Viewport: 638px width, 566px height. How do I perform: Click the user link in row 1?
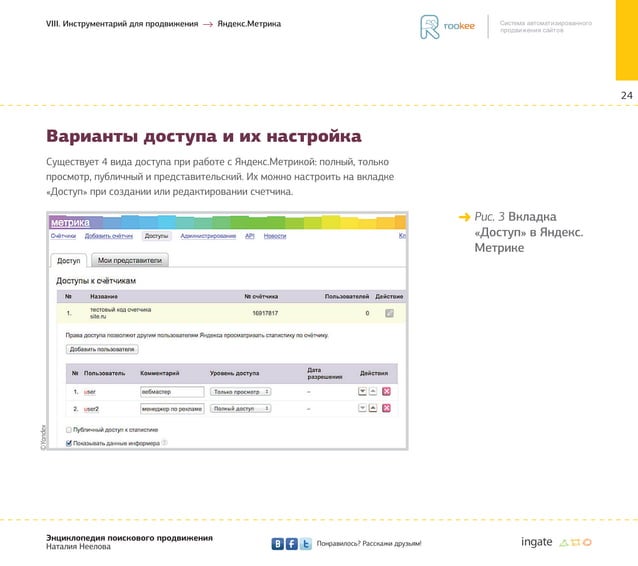point(90,392)
